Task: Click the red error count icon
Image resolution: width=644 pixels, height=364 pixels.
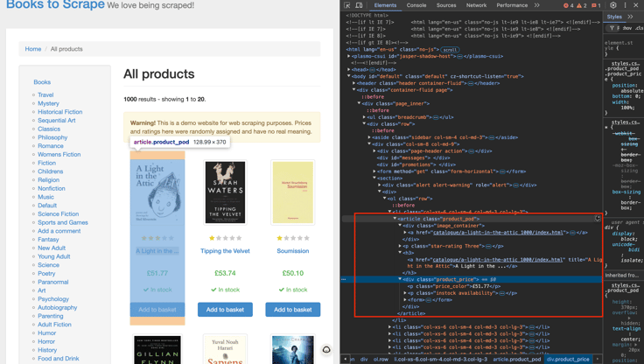Action: 568,5
